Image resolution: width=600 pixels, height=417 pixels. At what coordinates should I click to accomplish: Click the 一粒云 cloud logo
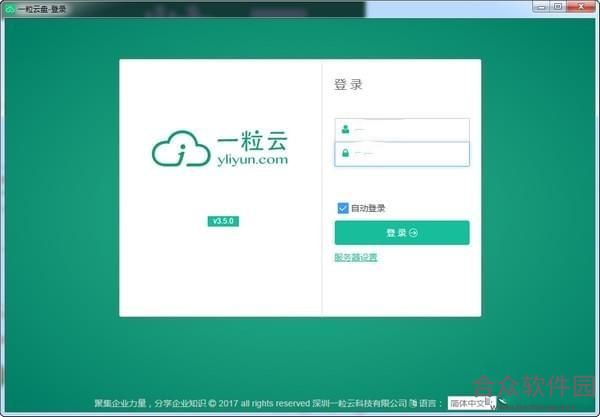click(181, 149)
